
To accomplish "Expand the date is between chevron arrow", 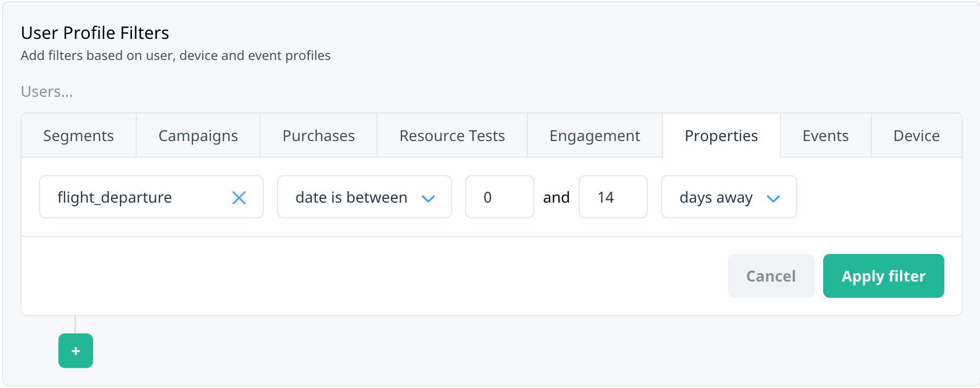I will coord(428,198).
